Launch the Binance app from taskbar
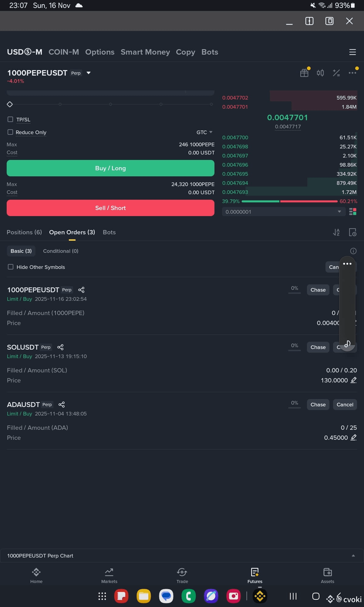 260,596
